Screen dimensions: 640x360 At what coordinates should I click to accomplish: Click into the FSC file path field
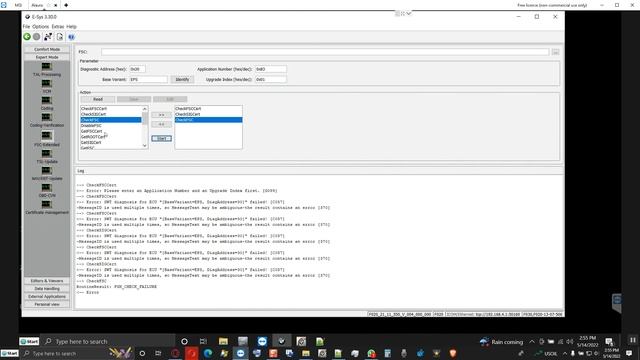(325, 52)
